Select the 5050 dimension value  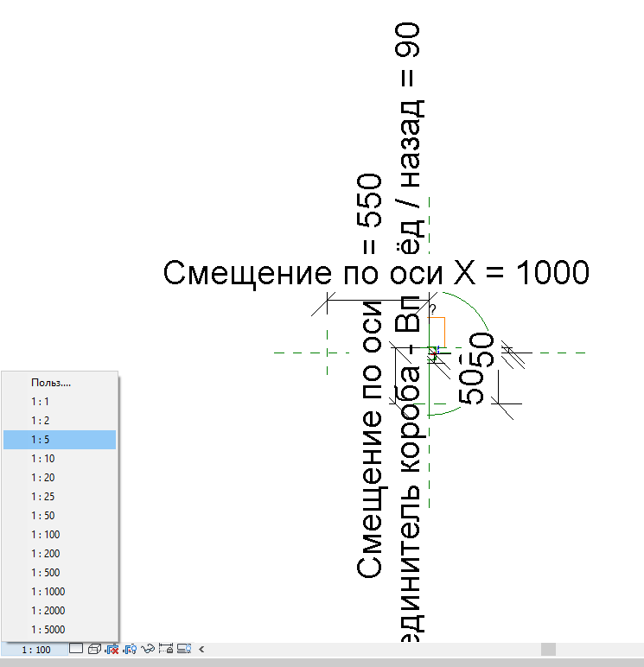pyautogui.click(x=476, y=368)
